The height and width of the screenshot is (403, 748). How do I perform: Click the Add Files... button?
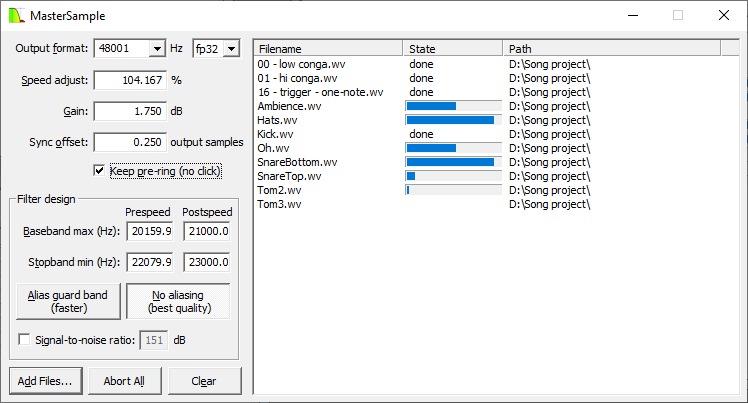46,381
